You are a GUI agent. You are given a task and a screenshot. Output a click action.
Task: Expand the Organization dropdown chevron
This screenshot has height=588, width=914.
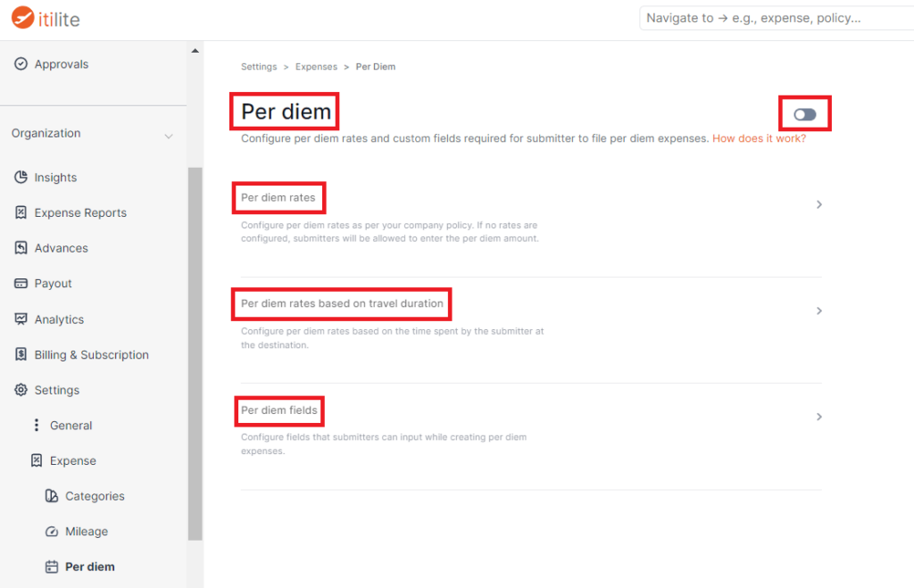169,137
